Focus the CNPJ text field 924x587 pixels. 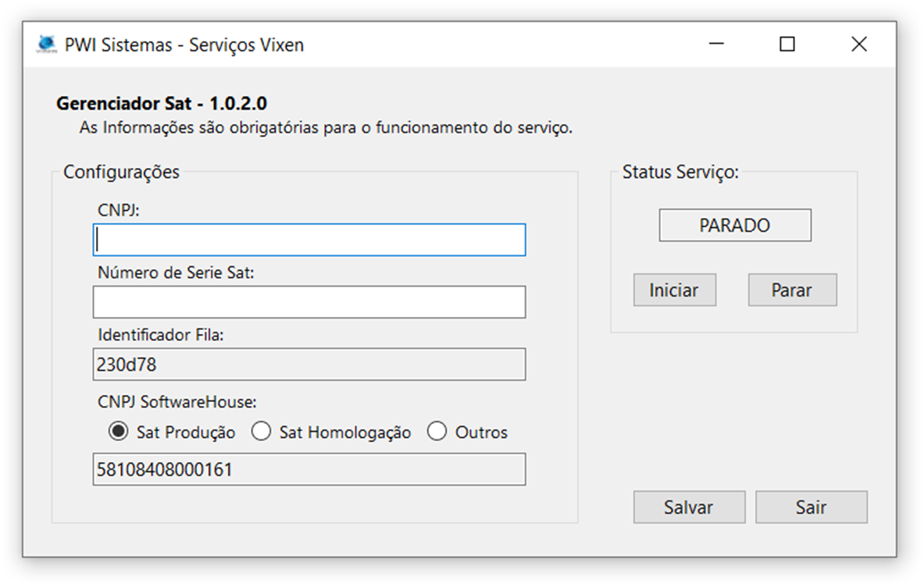[309, 240]
